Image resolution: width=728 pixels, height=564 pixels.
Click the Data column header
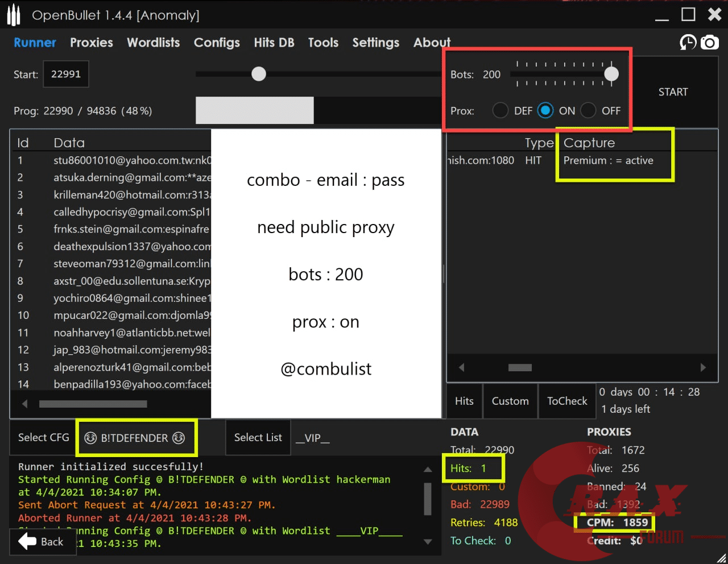(x=69, y=143)
